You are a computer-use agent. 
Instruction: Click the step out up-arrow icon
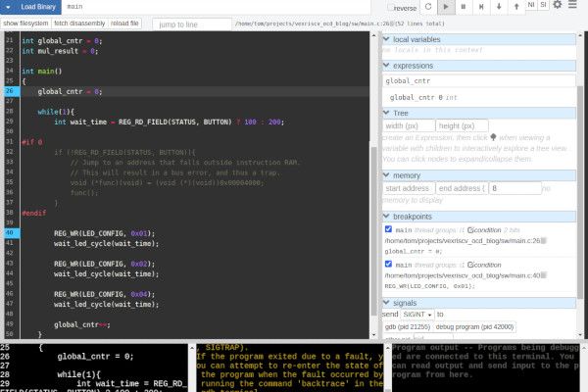[x=516, y=7]
